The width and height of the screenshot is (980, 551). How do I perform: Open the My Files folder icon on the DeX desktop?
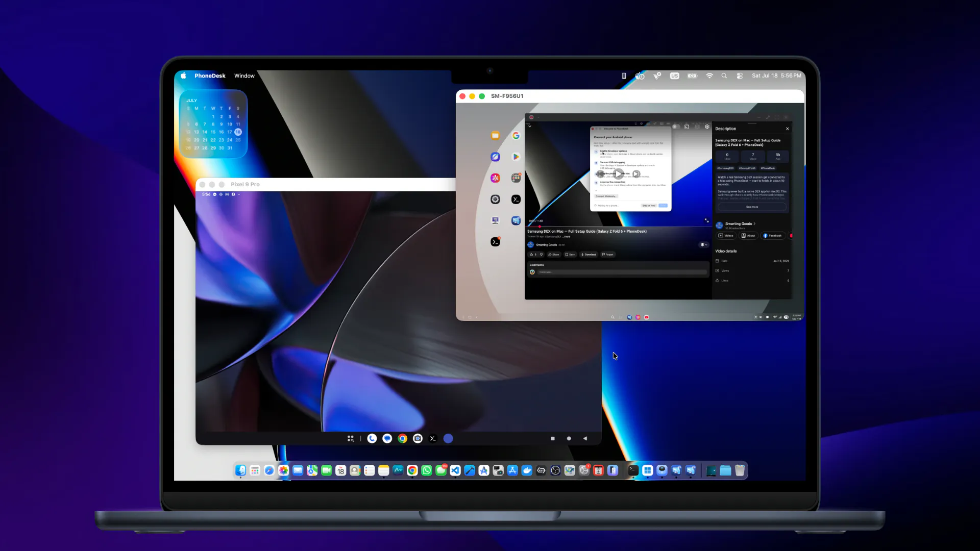point(495,135)
